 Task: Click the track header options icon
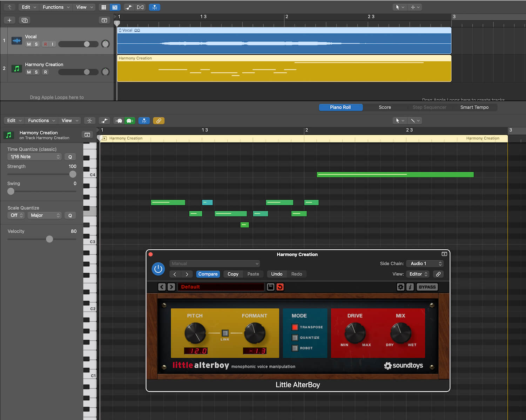(104, 20)
